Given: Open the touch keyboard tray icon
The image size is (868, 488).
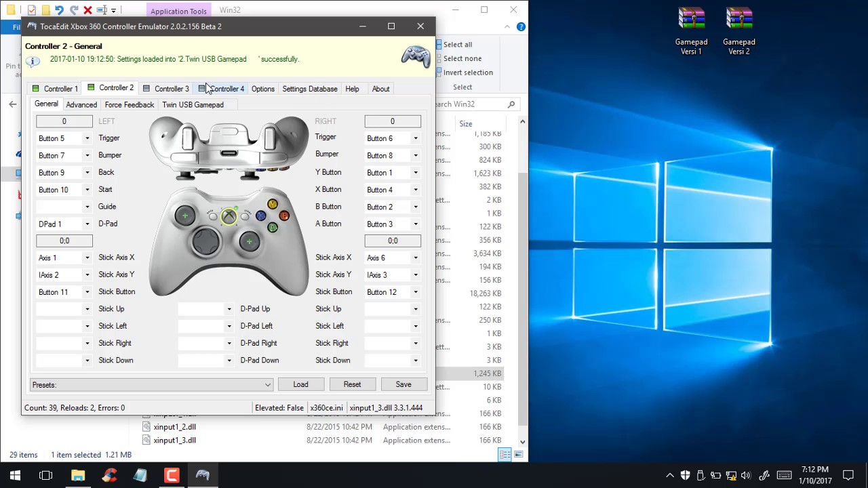Looking at the screenshot, I should coord(784,475).
